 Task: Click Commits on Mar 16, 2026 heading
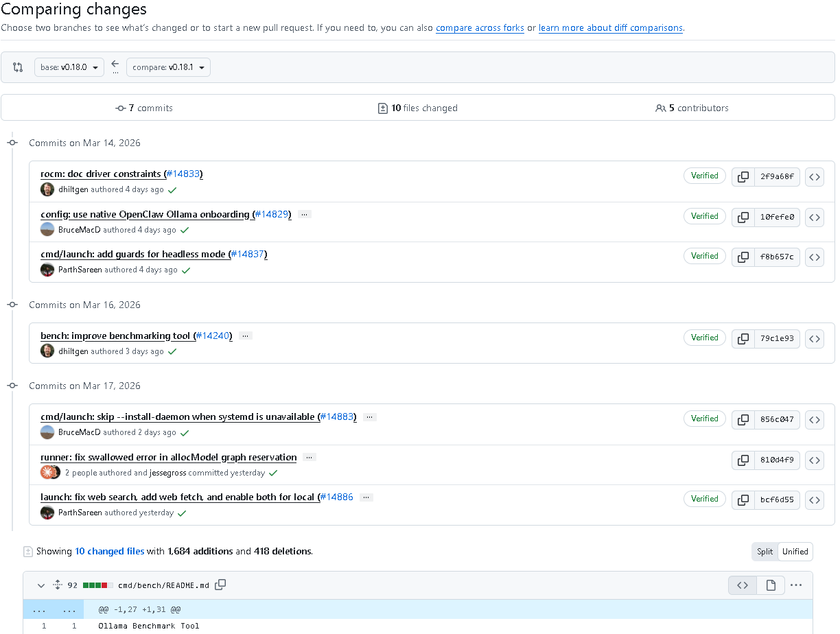(84, 305)
